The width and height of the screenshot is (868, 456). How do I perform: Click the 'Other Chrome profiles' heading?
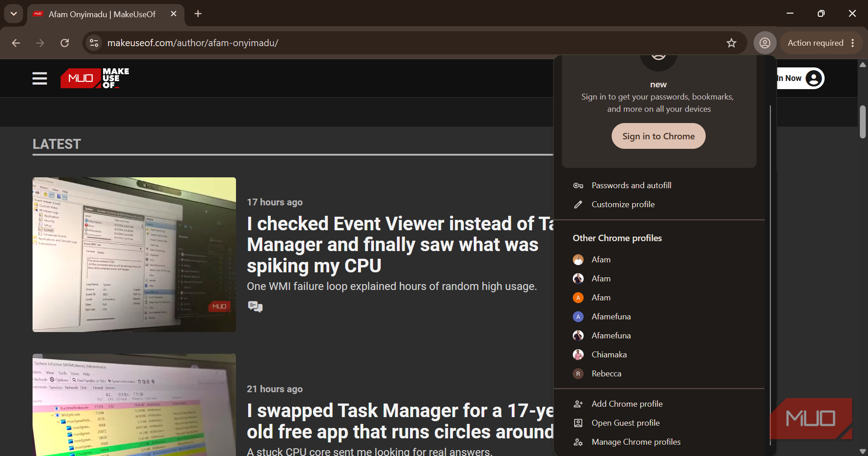click(x=617, y=238)
